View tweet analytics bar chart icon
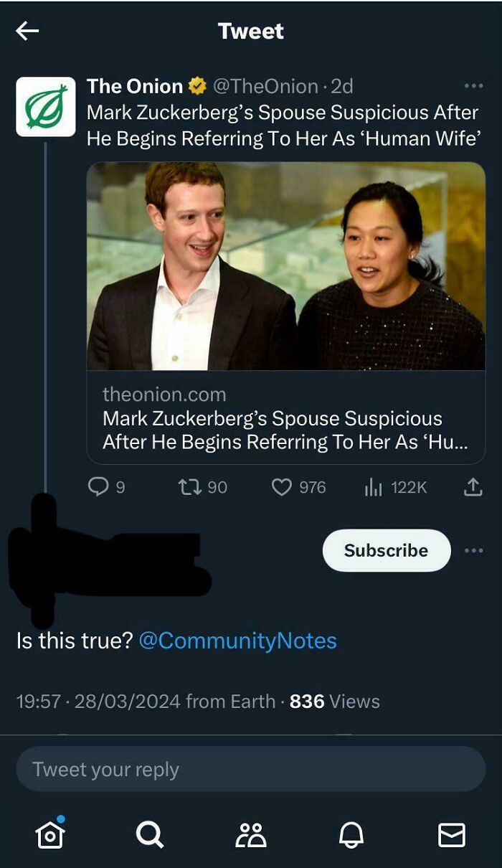This screenshot has height=868, width=502. [x=374, y=487]
